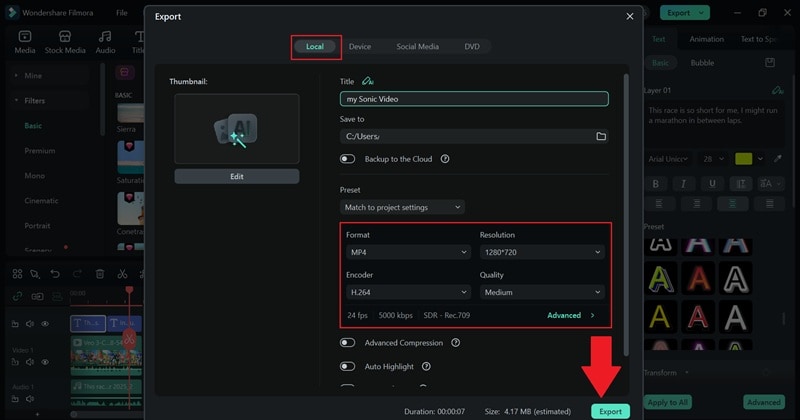
Task: Click the green Export button at bottom
Action: coord(610,411)
